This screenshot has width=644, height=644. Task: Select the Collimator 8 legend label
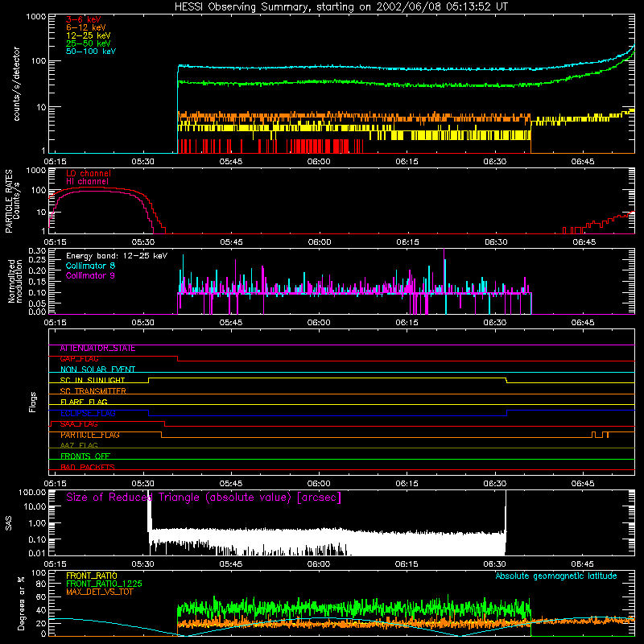tap(90, 266)
